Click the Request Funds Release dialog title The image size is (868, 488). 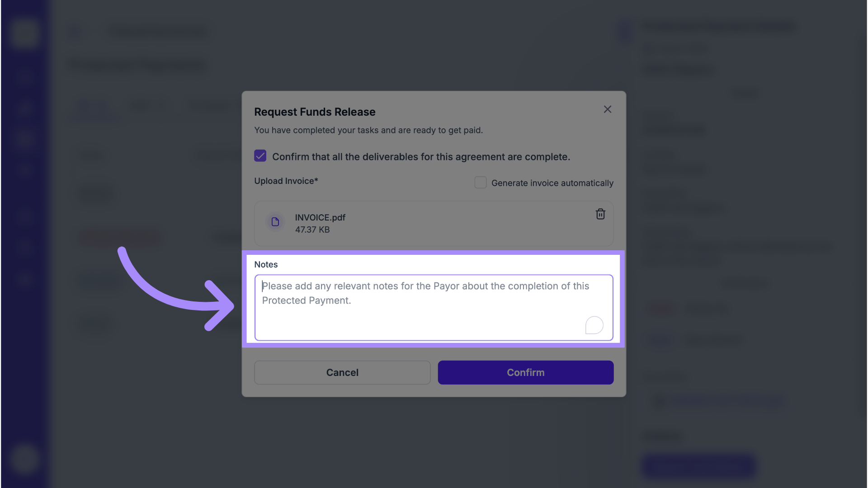tap(314, 112)
